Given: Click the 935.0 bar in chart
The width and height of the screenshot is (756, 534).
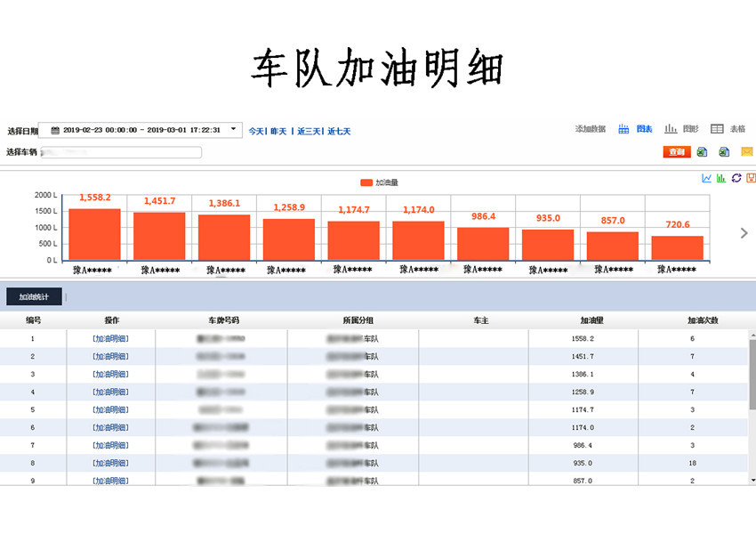Looking at the screenshot, I should pyautogui.click(x=548, y=245).
